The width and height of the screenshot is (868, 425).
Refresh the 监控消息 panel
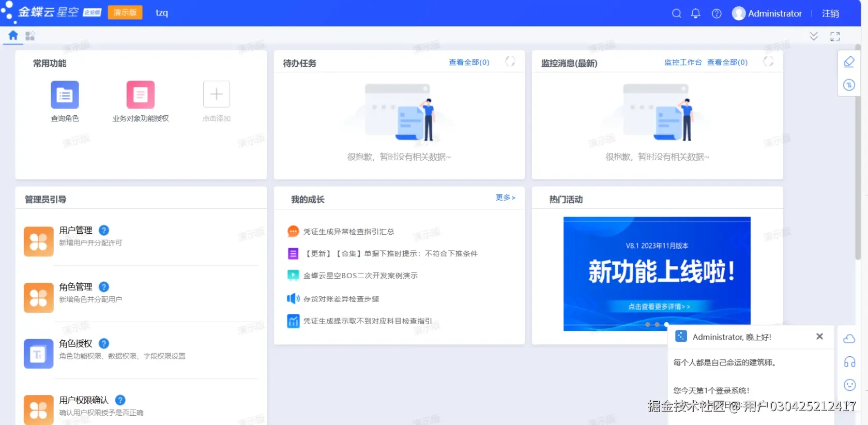click(768, 62)
